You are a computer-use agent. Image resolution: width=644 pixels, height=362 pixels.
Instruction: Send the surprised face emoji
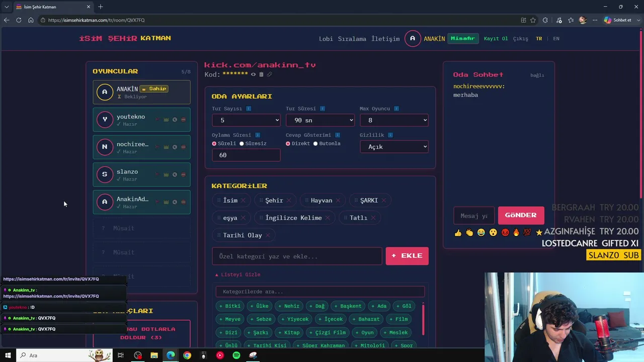[x=493, y=233]
